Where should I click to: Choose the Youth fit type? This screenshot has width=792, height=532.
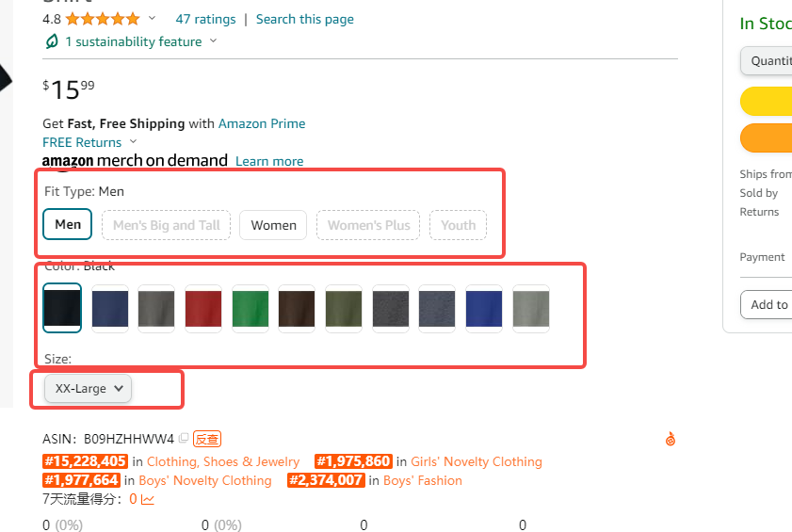458,225
